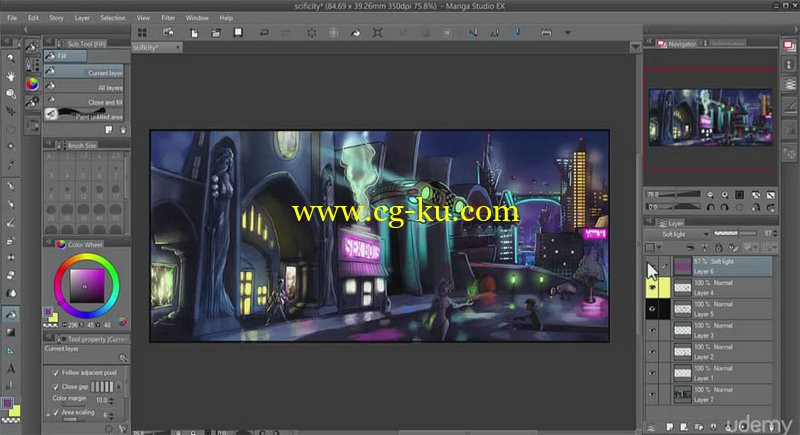Collapse left panel with double-arrow at top
800x435 pixels.
pos(26,30)
